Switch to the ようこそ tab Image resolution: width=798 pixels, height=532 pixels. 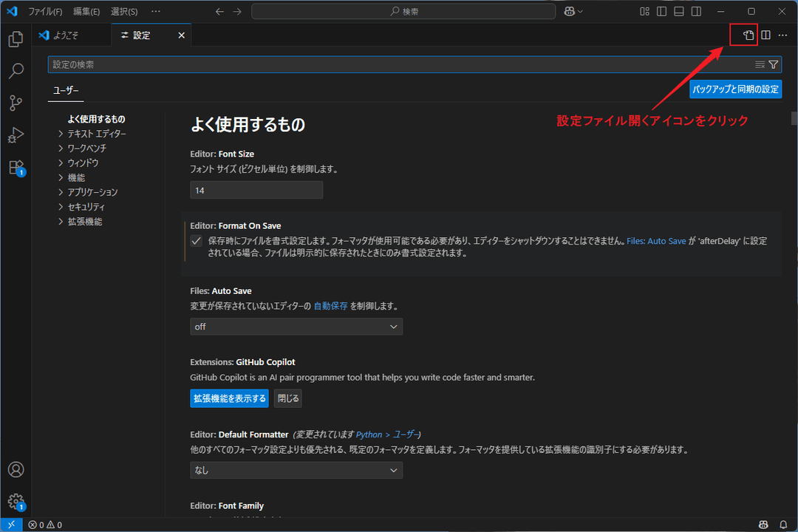tap(71, 34)
